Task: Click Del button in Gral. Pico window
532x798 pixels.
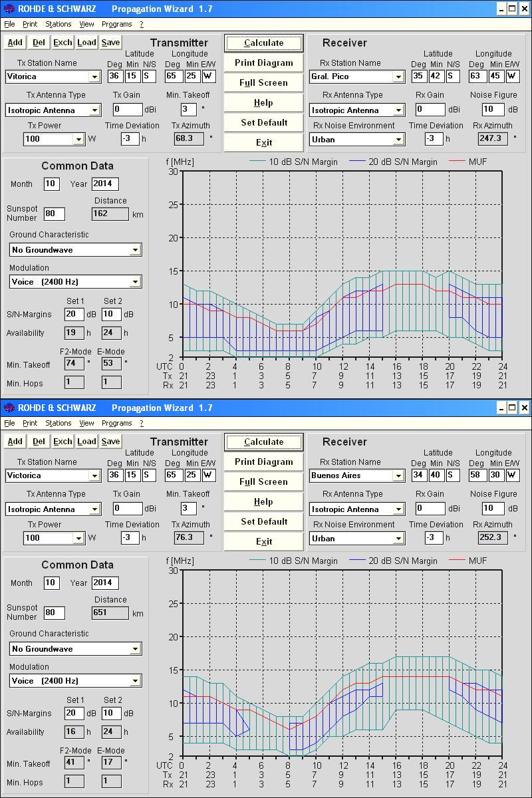Action: click(39, 43)
